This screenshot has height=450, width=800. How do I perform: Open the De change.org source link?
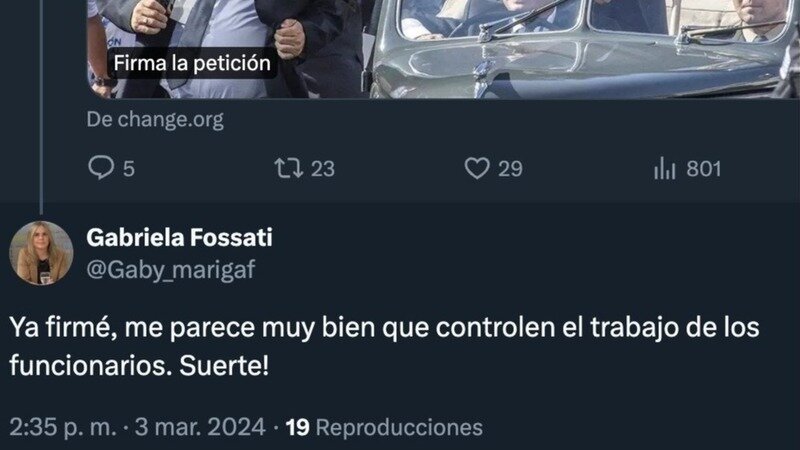coord(155,120)
